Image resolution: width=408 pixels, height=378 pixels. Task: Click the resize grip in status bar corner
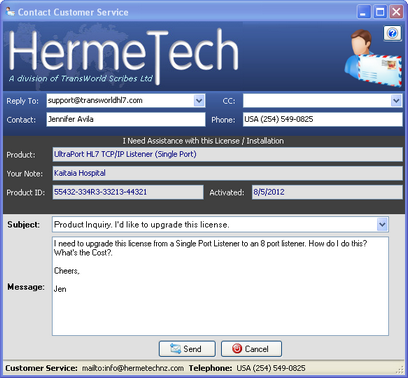pyautogui.click(x=400, y=369)
